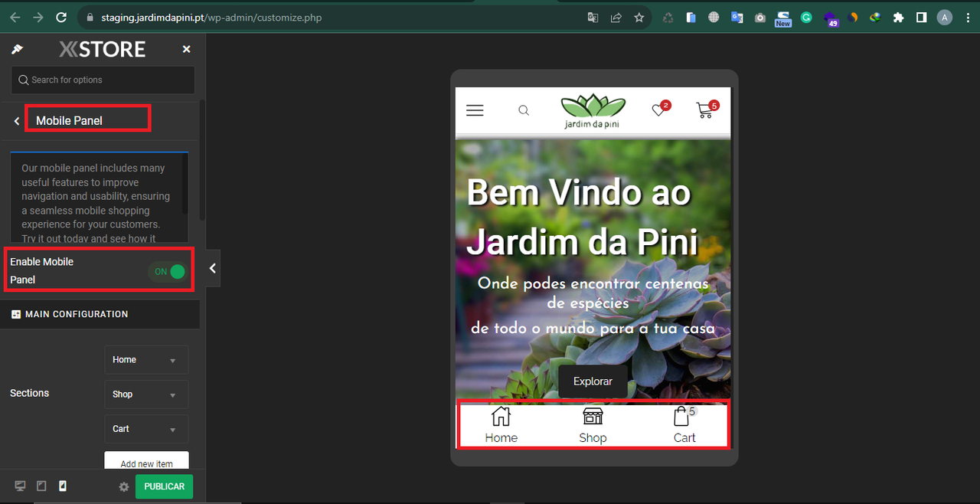
Task: Click the extension with 49 badge
Action: click(831, 18)
